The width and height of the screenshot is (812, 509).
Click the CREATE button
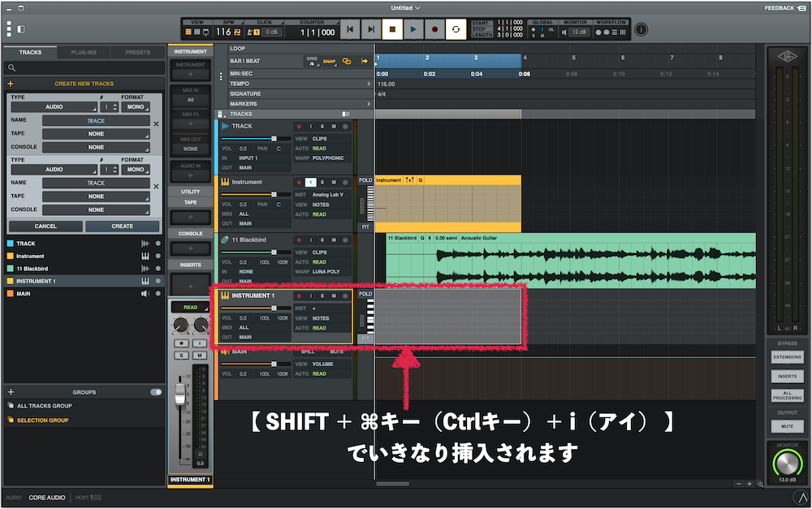pyautogui.click(x=122, y=226)
